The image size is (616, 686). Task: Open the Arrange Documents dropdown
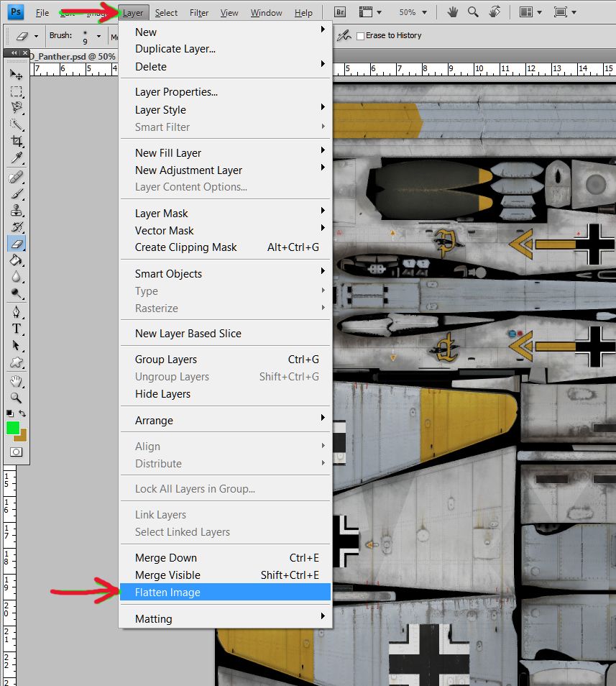point(530,12)
